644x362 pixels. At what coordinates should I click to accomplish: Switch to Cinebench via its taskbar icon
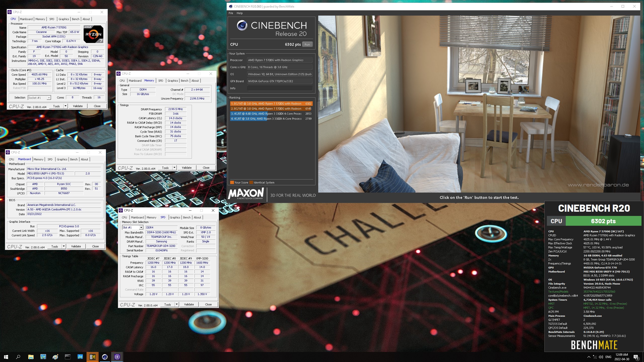coord(105,357)
